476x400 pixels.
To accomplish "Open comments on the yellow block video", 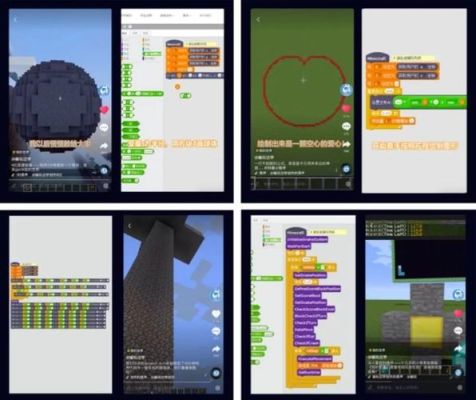I will point(459,331).
